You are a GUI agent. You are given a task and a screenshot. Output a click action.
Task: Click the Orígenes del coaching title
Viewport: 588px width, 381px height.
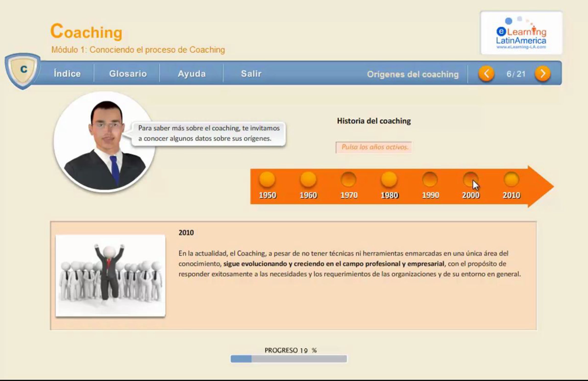(x=413, y=74)
